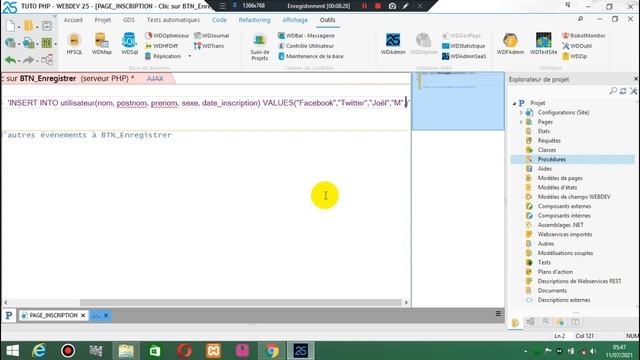Click right arrow of horizontal scrollbar

point(406,302)
